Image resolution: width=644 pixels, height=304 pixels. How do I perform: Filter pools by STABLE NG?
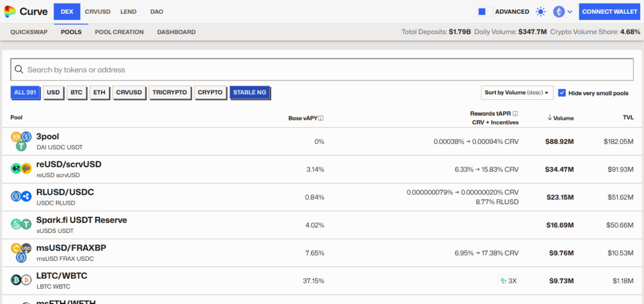tap(250, 93)
